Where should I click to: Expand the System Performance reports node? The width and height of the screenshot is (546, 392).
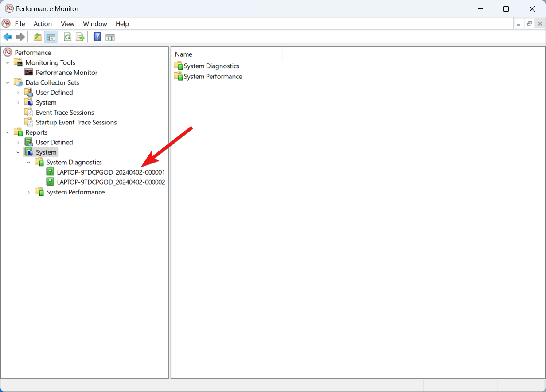pos(29,192)
